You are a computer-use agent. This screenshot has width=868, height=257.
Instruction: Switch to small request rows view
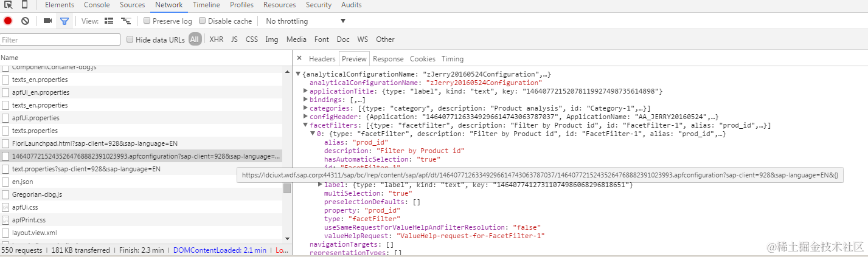(x=126, y=21)
